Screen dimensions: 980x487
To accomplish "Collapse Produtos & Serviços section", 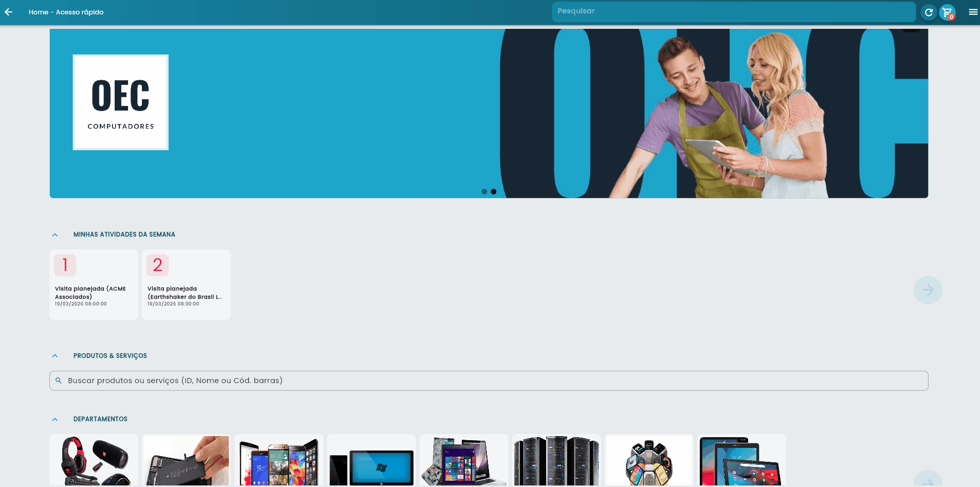I will [55, 356].
